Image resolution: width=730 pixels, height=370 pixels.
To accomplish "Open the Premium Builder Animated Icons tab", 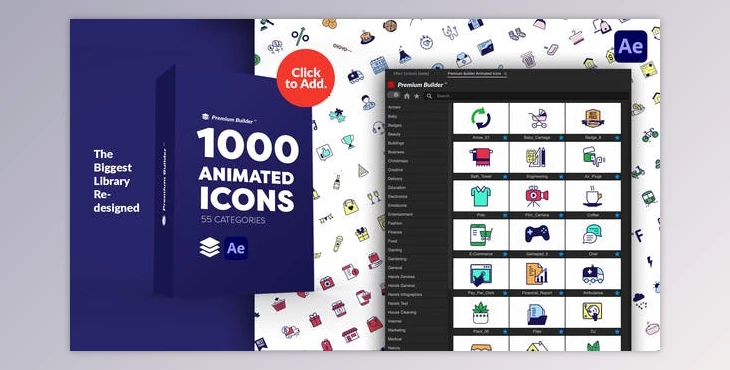I will [474, 74].
